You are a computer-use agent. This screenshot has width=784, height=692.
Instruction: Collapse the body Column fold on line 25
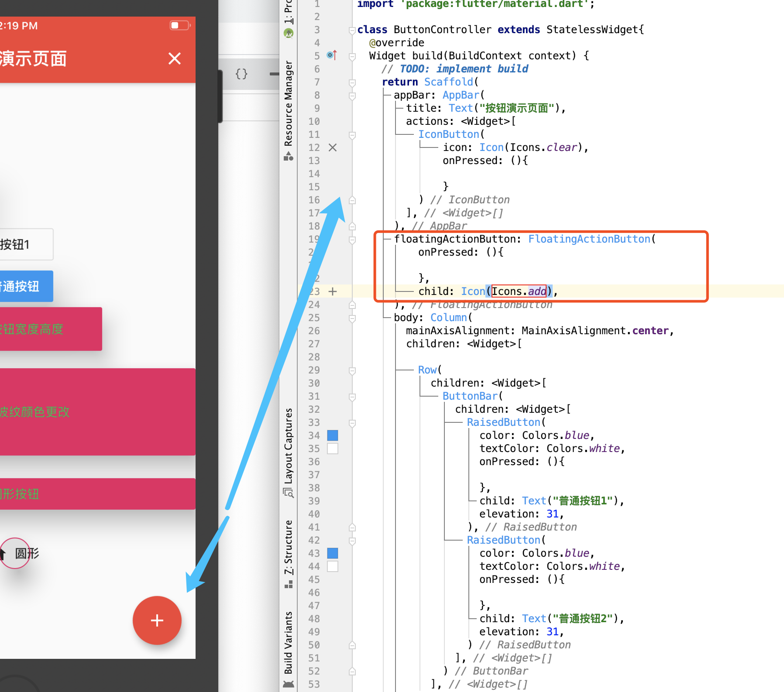pyautogui.click(x=352, y=318)
